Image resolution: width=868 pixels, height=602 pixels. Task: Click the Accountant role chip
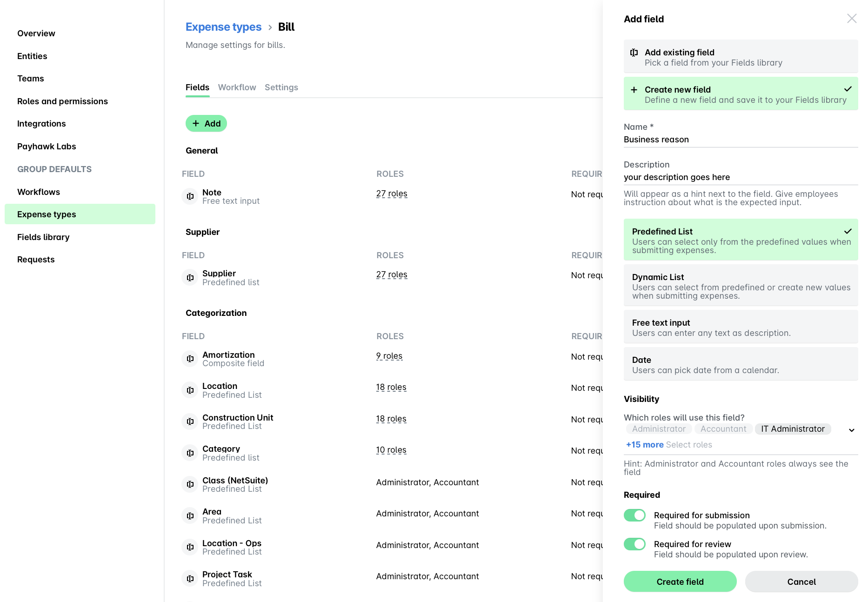click(723, 429)
